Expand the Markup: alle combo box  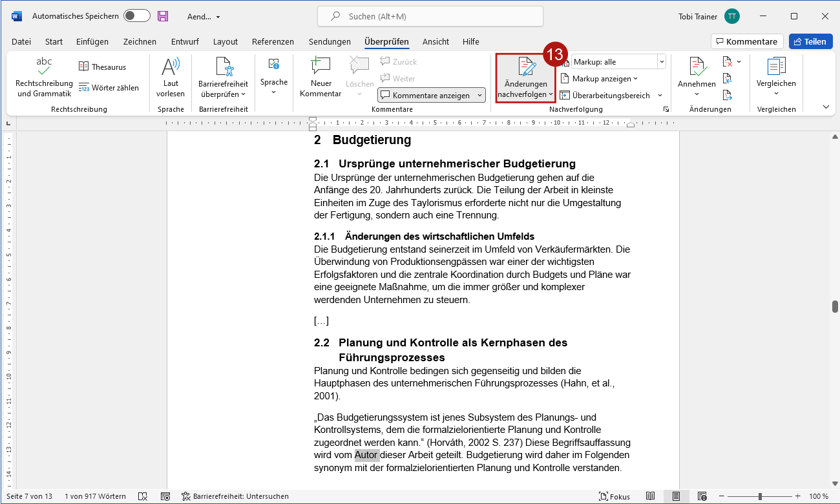point(661,62)
